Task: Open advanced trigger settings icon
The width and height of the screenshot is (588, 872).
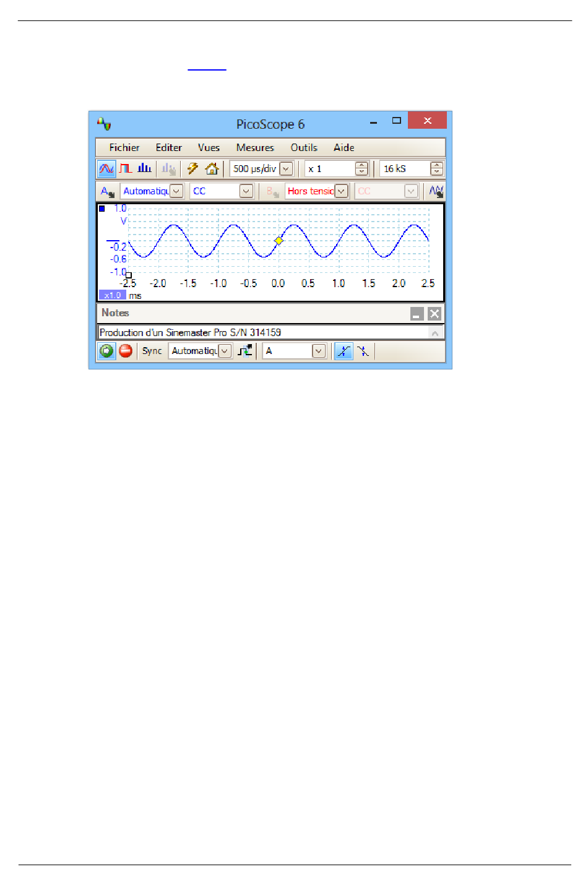Action: pyautogui.click(x=246, y=351)
